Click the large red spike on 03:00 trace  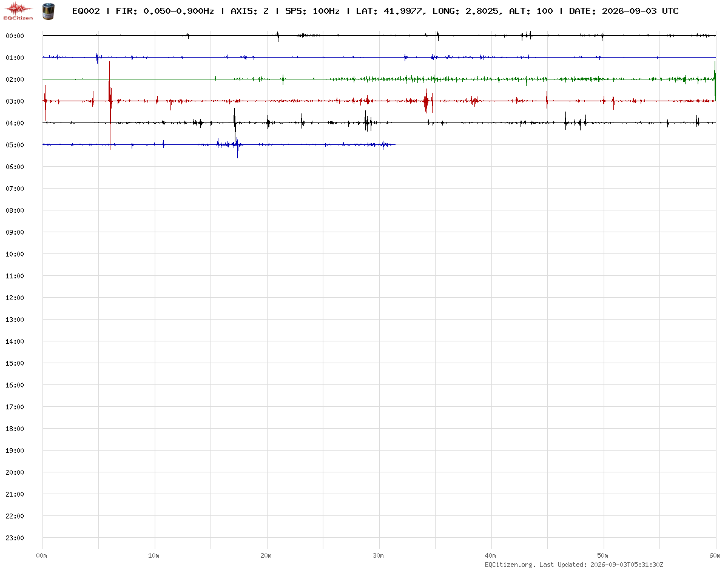tap(110, 101)
